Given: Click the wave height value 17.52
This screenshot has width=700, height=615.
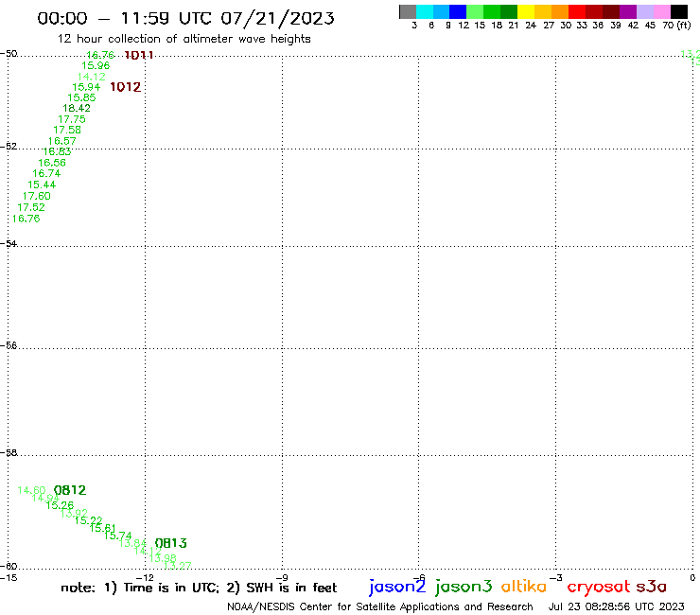Looking at the screenshot, I should 31,207.
